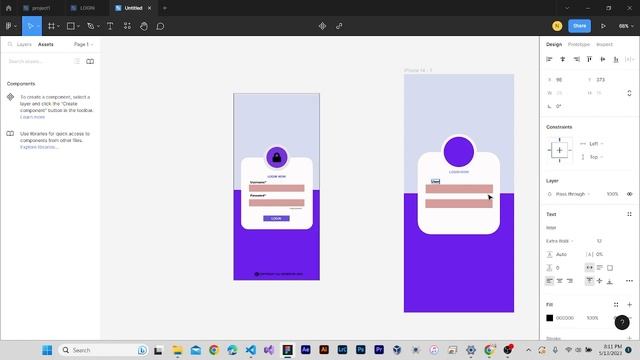Align selection to left edge

[549, 59]
